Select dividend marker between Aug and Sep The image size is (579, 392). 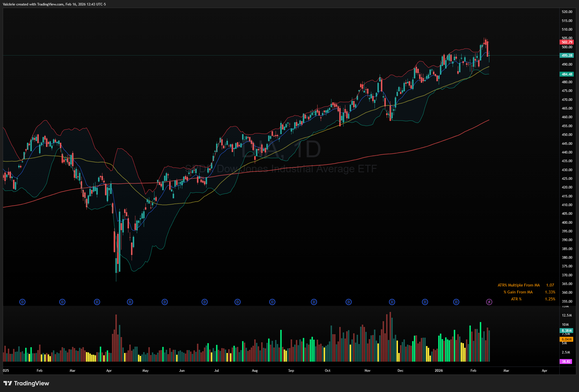[x=272, y=302]
